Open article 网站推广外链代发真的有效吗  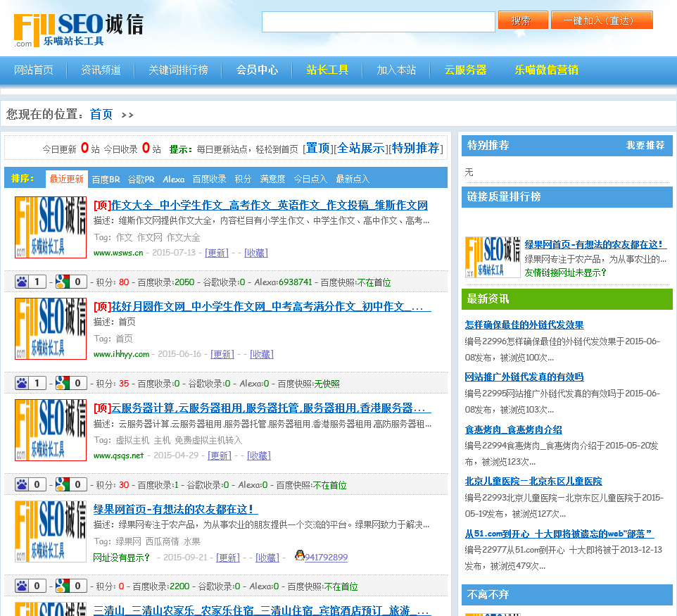coord(524,377)
